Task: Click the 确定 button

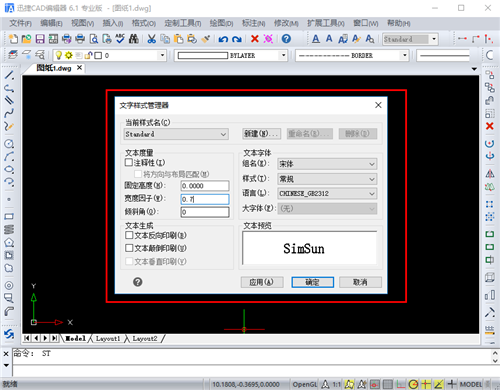Action: pyautogui.click(x=313, y=282)
